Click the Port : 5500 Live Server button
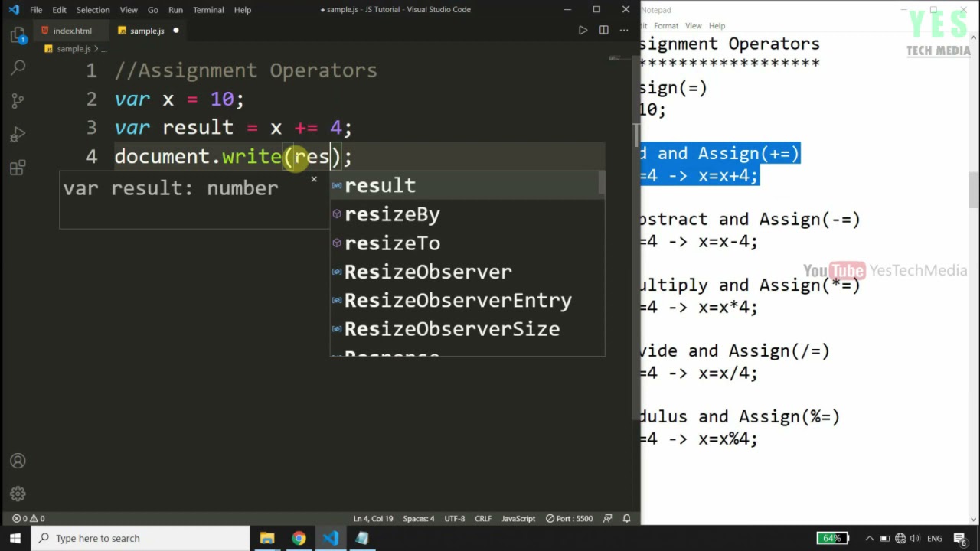Image resolution: width=980 pixels, height=551 pixels. tap(570, 518)
